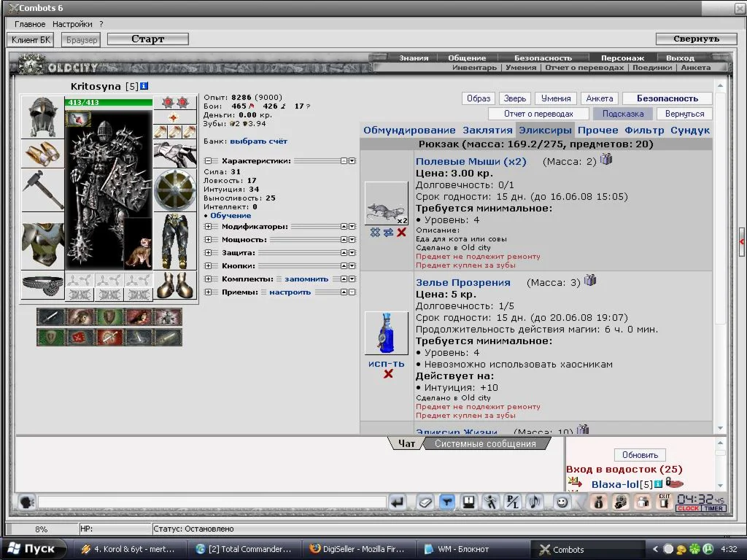Click the EXIT icon in bottom toolbar
This screenshot has height=560, width=747.
point(663,502)
